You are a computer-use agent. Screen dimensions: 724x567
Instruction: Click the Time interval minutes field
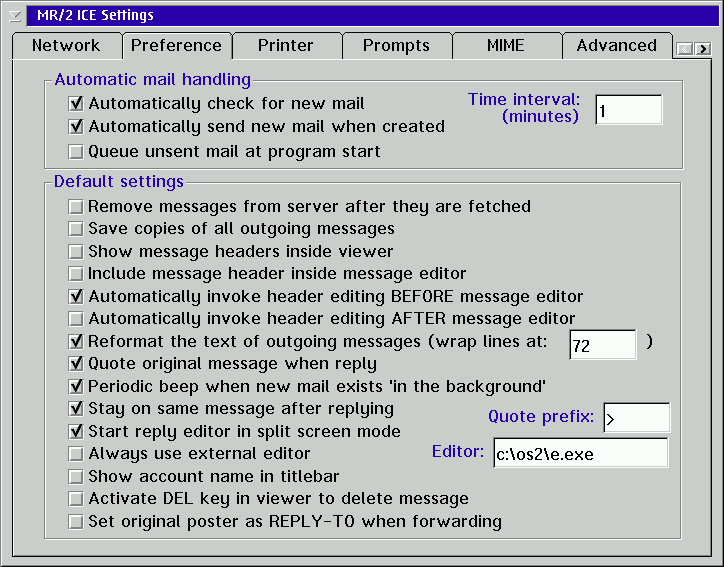coord(629,110)
